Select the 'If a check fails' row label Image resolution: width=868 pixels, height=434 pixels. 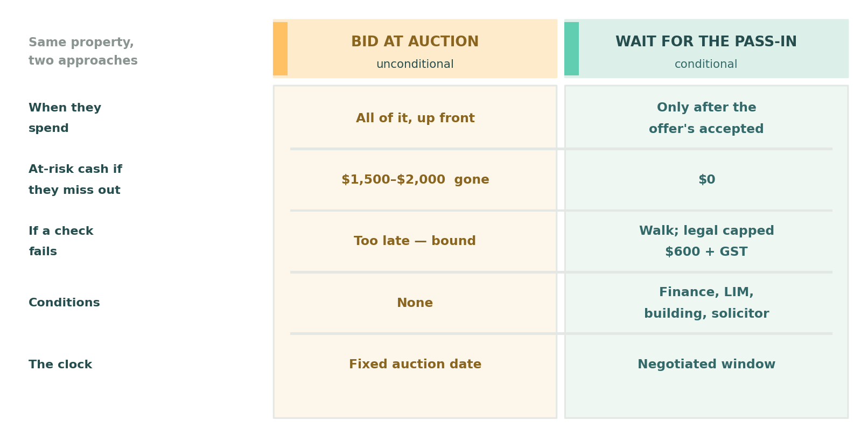pos(61,241)
